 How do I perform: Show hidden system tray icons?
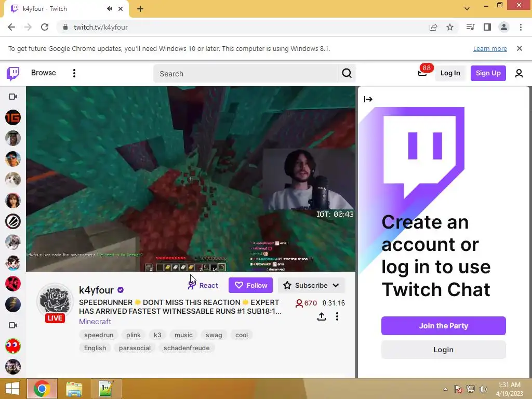445,389
